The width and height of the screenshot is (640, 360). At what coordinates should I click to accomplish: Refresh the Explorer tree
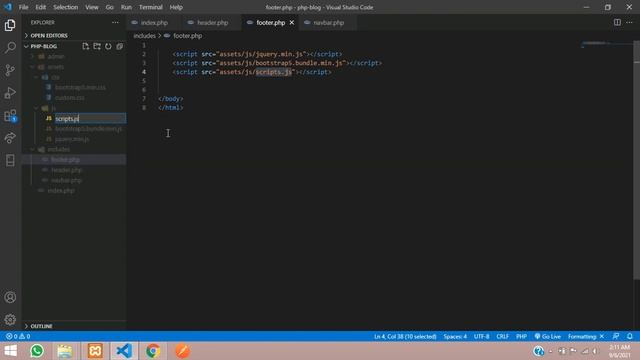[108, 46]
